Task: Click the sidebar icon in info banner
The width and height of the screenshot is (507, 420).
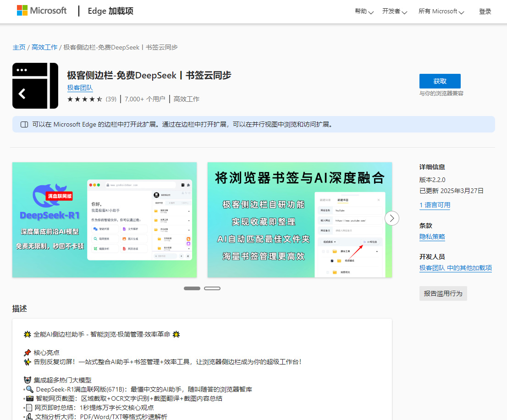Action: pos(24,124)
